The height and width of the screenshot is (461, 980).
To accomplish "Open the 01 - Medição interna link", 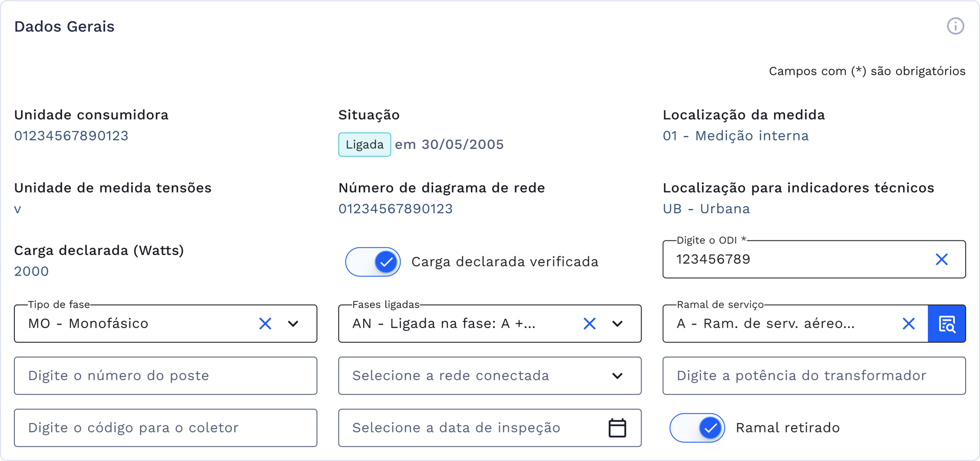I will 736,136.
